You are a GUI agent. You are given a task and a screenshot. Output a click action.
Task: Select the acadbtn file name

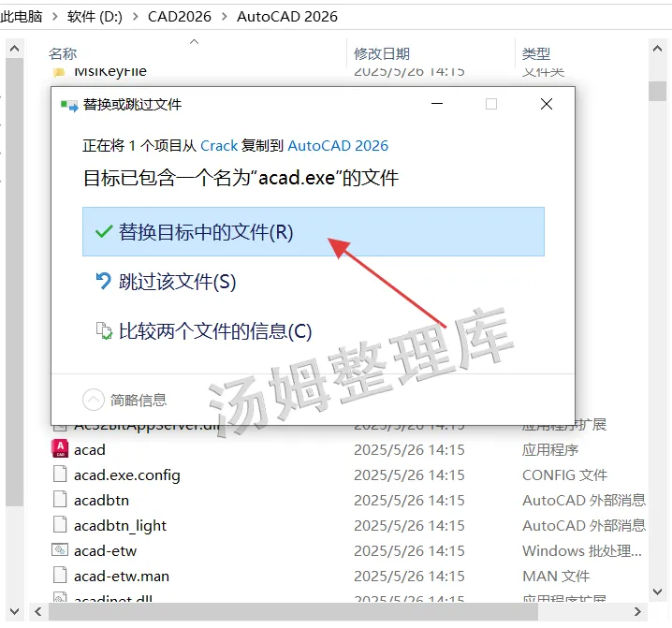101,501
